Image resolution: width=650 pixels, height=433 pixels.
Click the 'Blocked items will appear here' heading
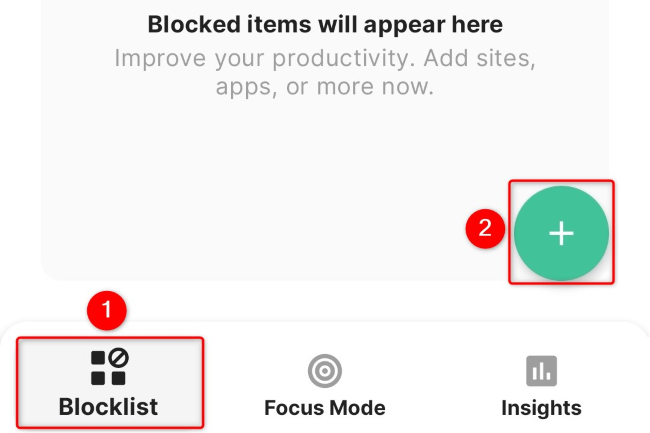point(325,24)
